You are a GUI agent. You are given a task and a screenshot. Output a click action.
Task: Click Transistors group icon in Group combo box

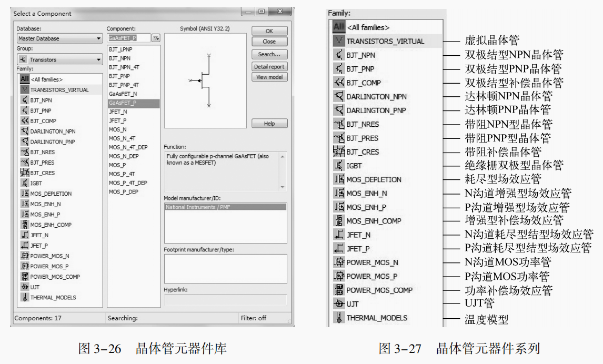(x=23, y=59)
